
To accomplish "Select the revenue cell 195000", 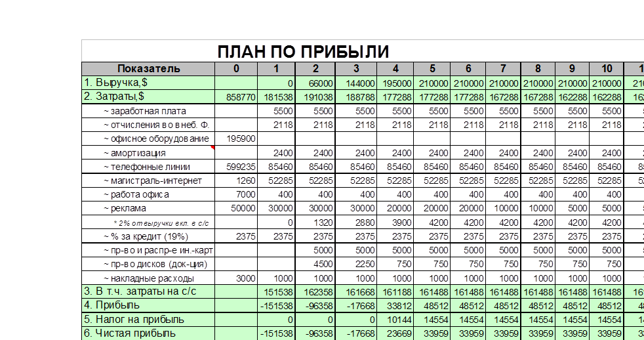I will 395,83.
